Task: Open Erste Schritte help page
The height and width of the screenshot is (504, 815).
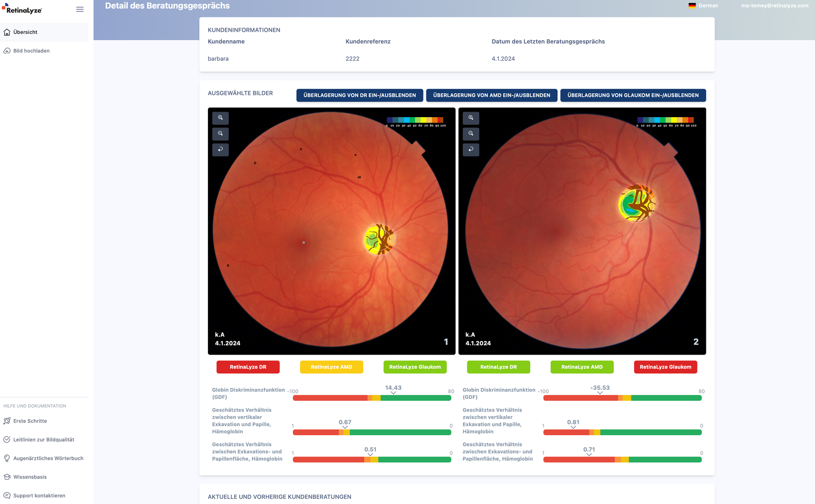Action: 44,421
